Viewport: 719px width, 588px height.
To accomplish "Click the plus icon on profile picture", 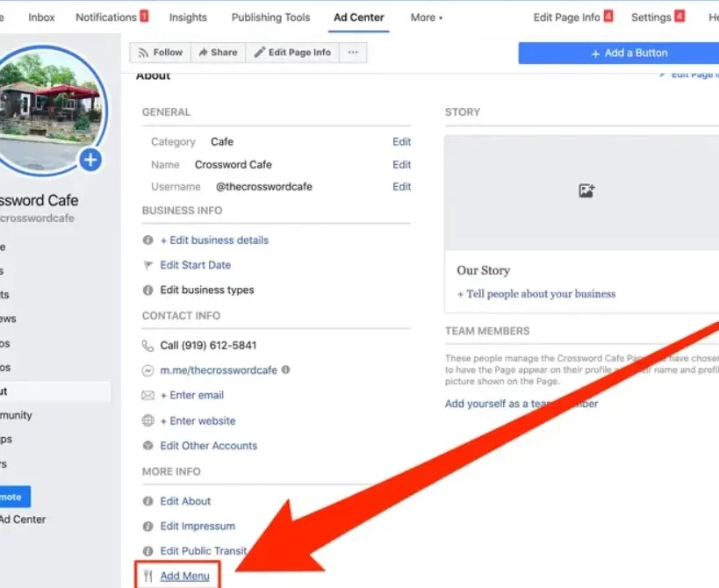I will tap(90, 160).
